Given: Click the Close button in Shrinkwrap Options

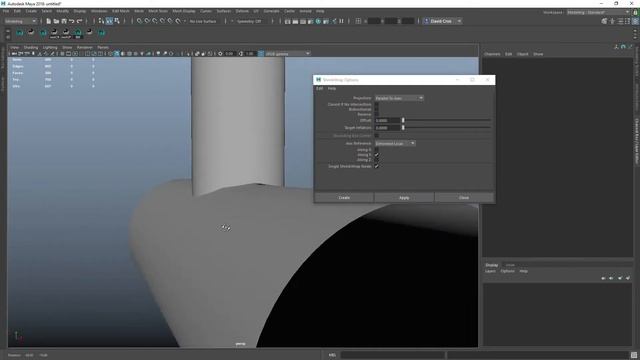Looking at the screenshot, I should coord(464,198).
